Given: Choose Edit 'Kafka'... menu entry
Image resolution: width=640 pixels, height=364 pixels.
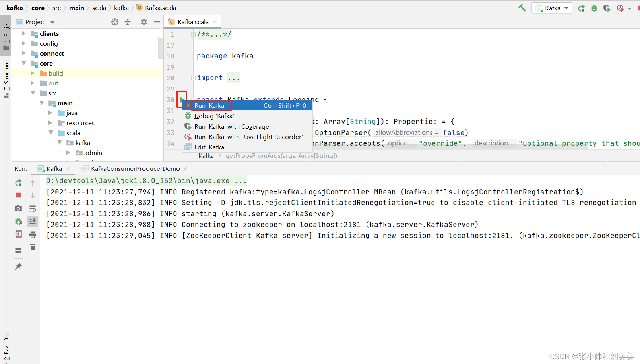Looking at the screenshot, I should pos(247,147).
